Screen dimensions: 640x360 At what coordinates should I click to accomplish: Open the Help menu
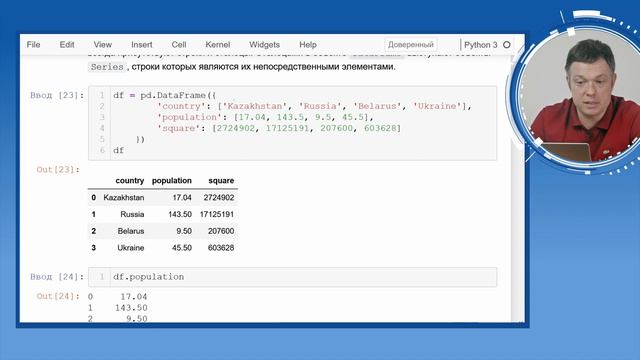(308, 44)
